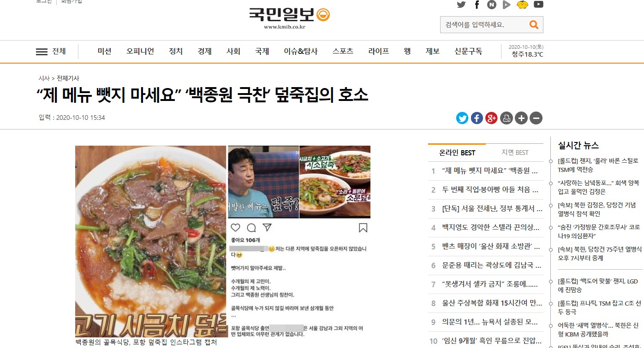Open the Twitter icon in the header
This screenshot has height=348, width=644.
pos(461,5)
